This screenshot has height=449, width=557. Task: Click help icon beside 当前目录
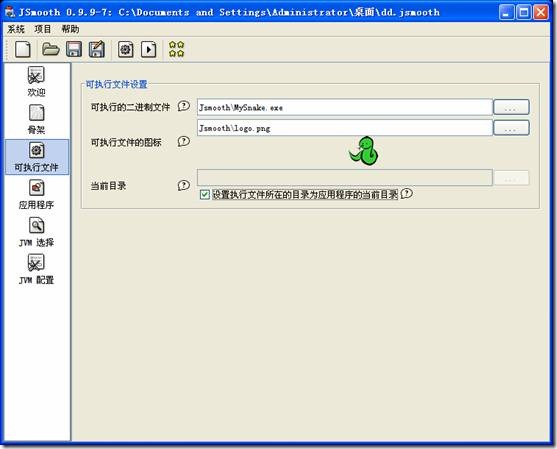pyautogui.click(x=184, y=185)
